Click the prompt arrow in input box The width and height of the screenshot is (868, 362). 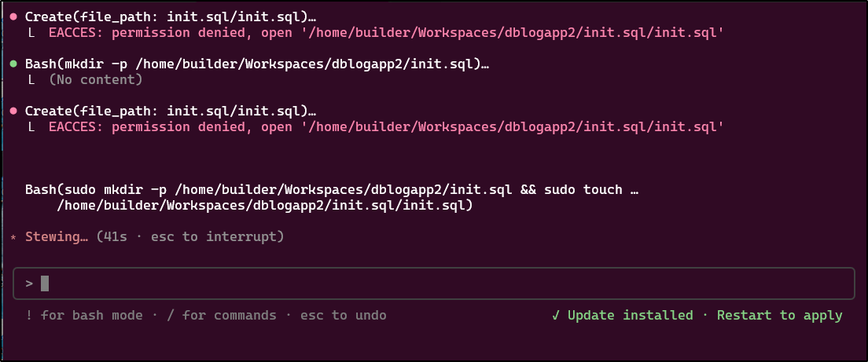pyautogui.click(x=29, y=283)
